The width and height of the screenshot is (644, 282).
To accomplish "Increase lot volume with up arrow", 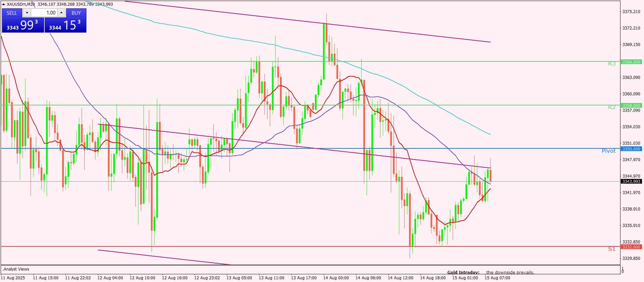I will point(61,13).
